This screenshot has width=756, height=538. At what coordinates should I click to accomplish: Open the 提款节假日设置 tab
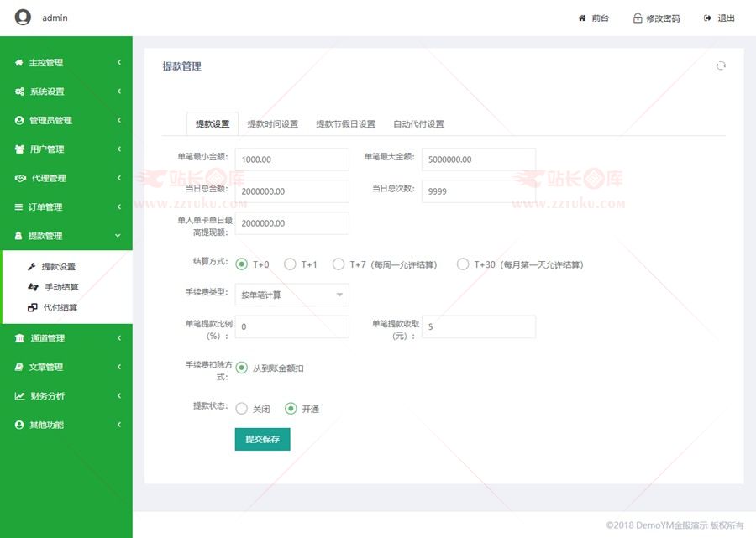[345, 124]
